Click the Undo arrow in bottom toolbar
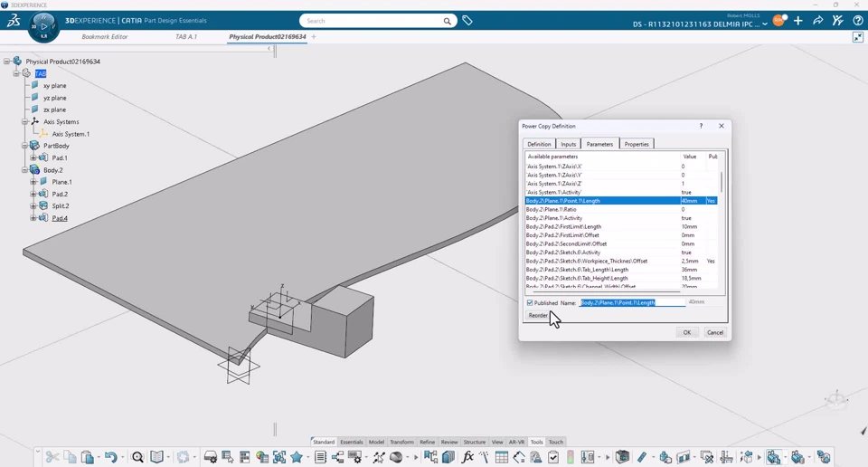 click(109, 457)
